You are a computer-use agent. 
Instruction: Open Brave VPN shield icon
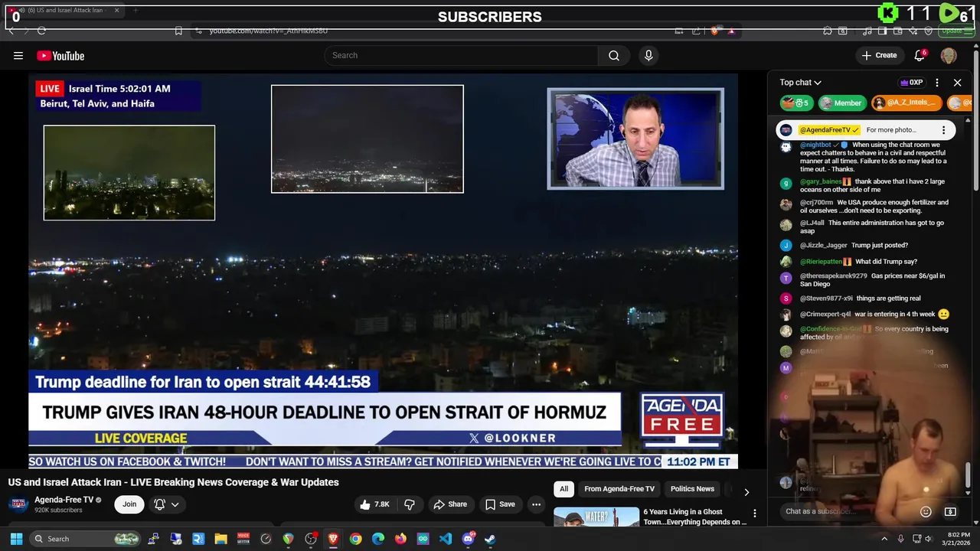pyautogui.click(x=929, y=31)
